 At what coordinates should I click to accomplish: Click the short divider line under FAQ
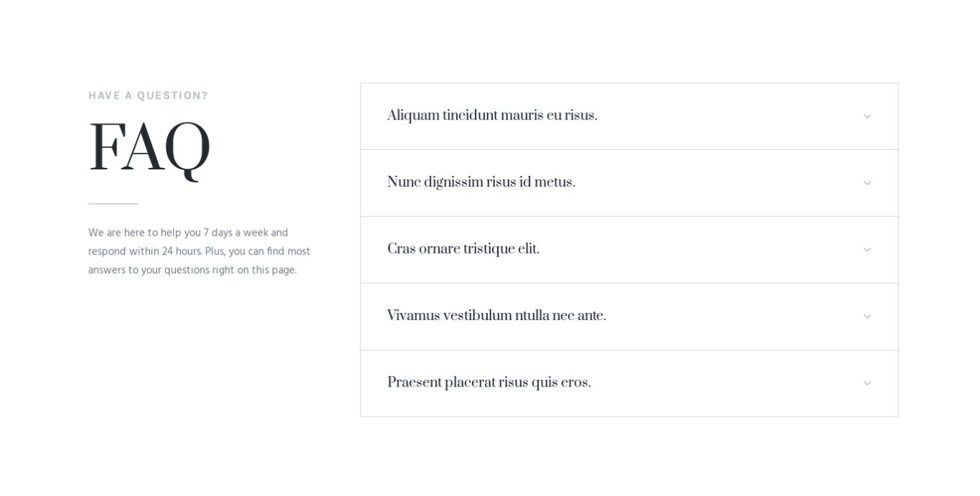113,204
